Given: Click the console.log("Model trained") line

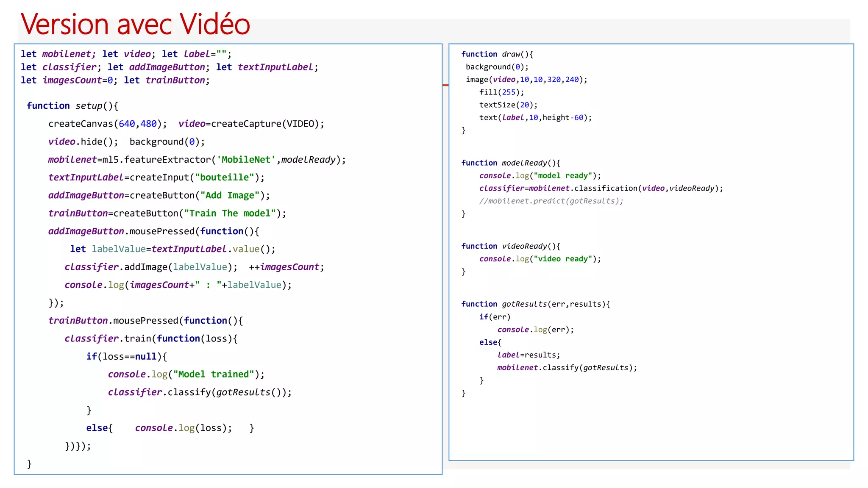Looking at the screenshot, I should pos(186,374).
